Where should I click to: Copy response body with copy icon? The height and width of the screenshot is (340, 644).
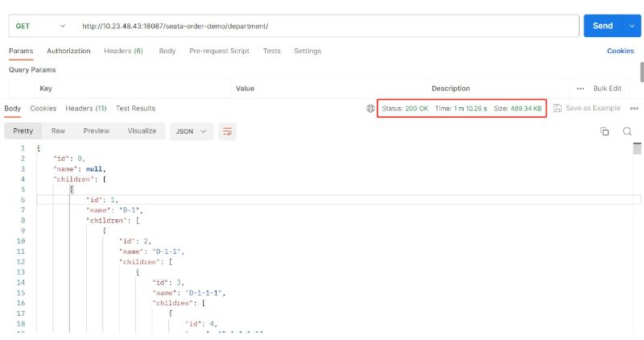[x=605, y=131]
